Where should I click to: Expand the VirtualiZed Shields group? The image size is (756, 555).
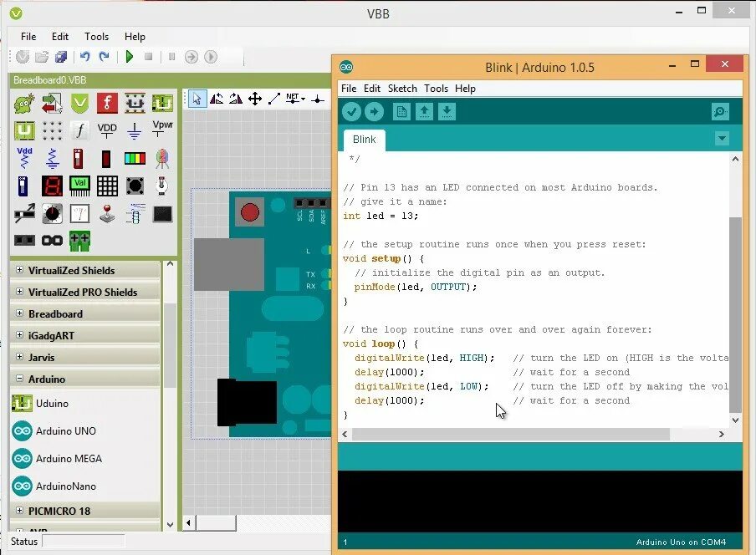tap(20, 270)
